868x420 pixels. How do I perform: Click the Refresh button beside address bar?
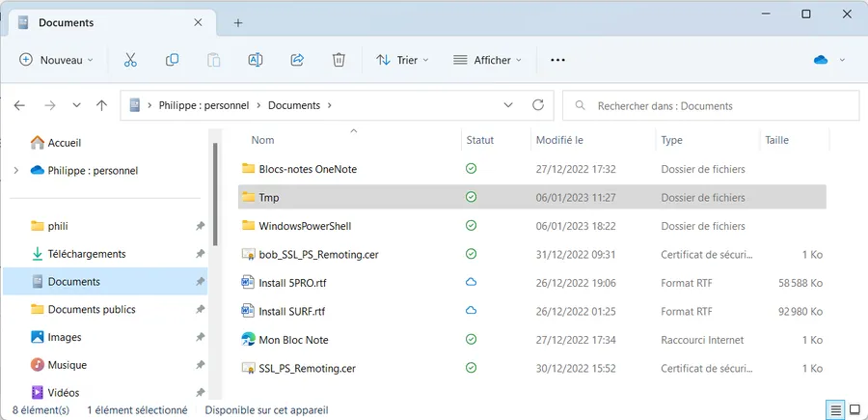pos(537,105)
